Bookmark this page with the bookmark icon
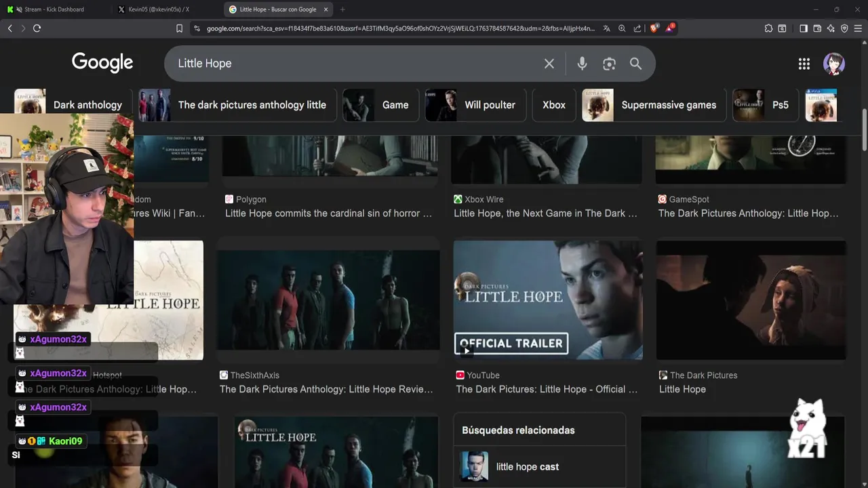Screen dimensions: 868x488 coord(179,28)
